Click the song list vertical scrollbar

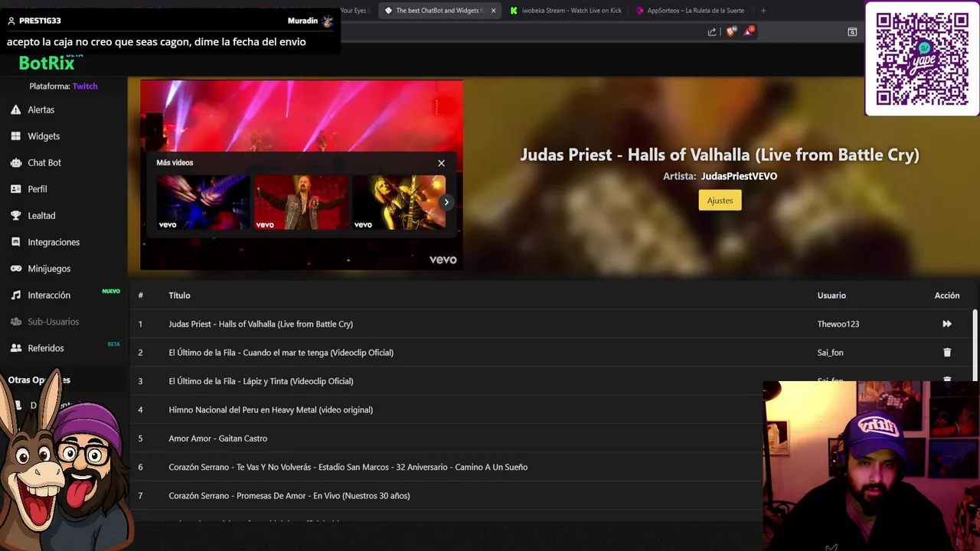pos(975,344)
